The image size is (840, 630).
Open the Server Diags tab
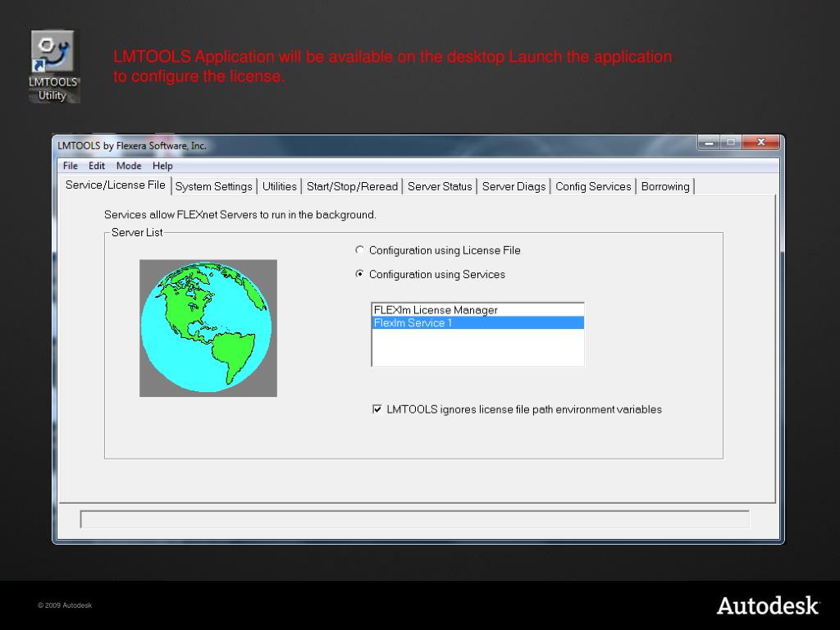pyautogui.click(x=514, y=186)
